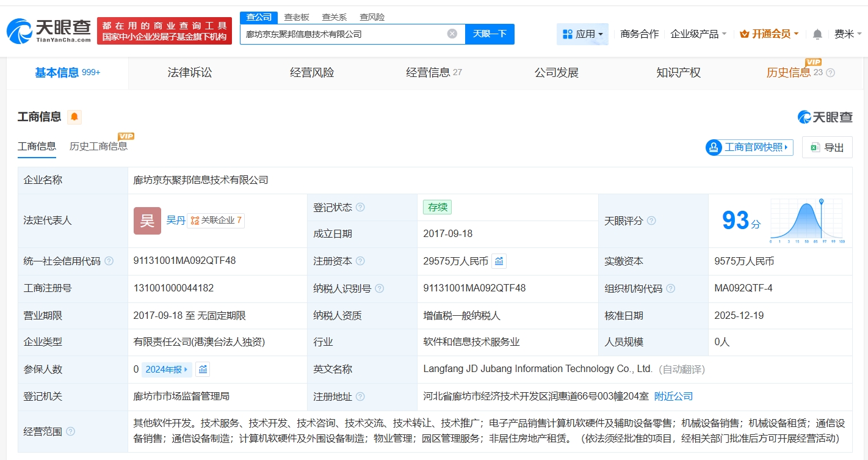The width and height of the screenshot is (868, 460).
Task: Expand the 企业级产品 menu
Action: [x=698, y=34]
